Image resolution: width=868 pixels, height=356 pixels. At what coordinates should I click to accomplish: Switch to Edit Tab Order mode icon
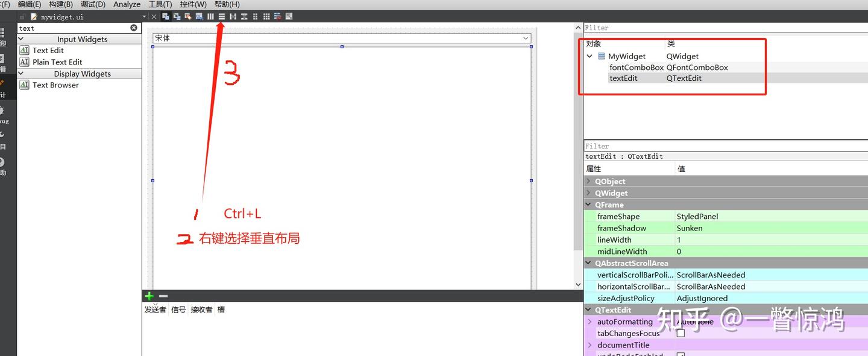click(x=200, y=16)
